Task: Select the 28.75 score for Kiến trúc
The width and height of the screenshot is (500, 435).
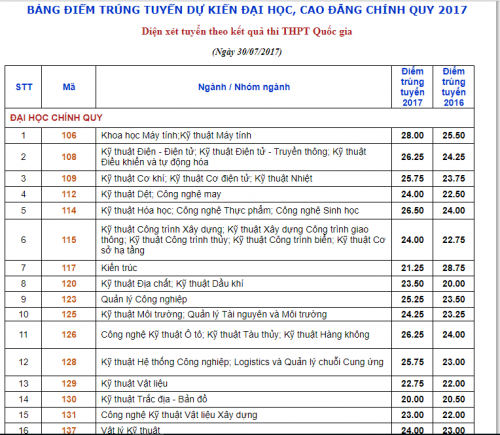Action: click(454, 268)
